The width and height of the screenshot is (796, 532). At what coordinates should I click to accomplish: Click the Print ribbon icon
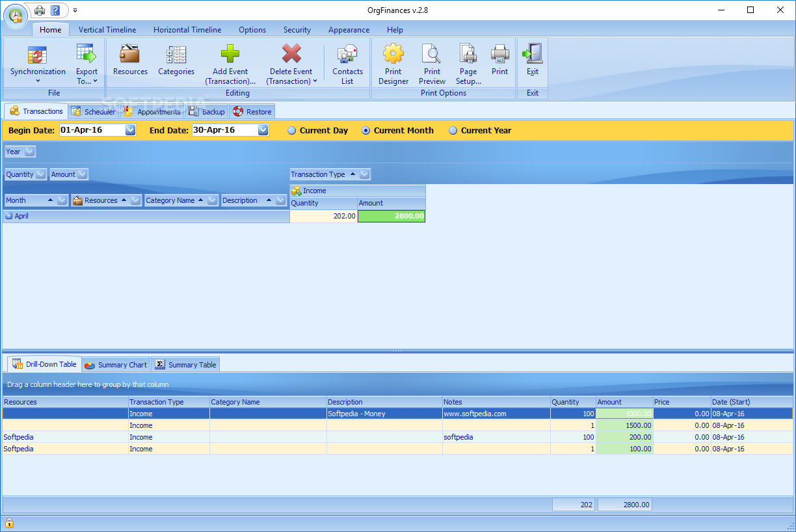click(x=500, y=60)
